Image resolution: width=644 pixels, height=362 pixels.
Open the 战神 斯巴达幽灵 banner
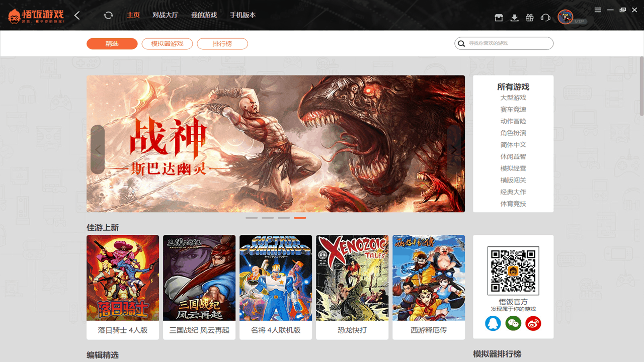pyautogui.click(x=276, y=144)
